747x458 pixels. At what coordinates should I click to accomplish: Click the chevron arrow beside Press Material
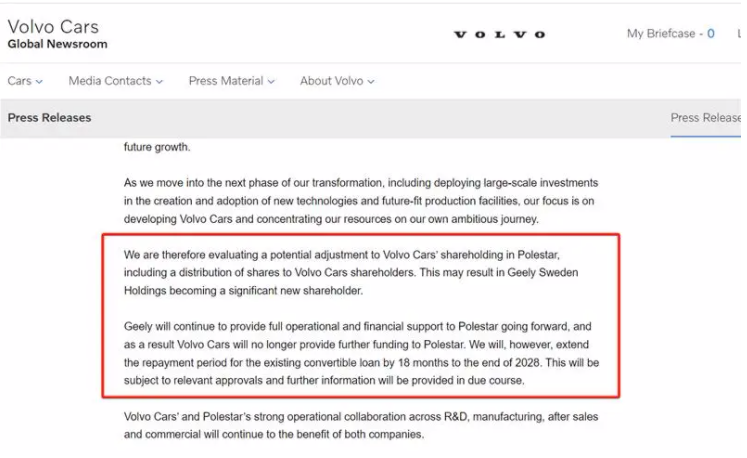click(x=272, y=82)
